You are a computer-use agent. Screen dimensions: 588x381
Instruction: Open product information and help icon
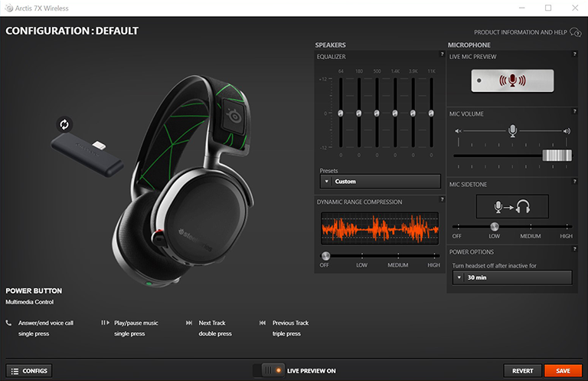coord(575,32)
